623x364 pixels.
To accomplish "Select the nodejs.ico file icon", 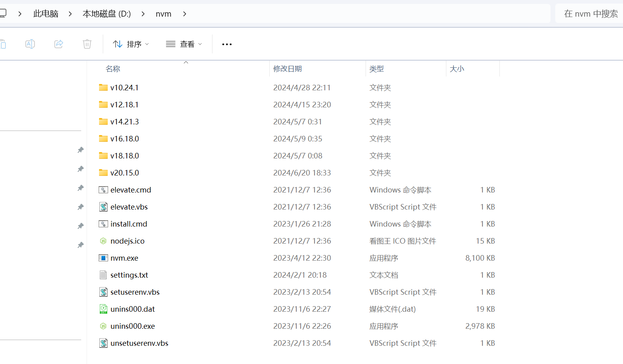I will point(103,241).
